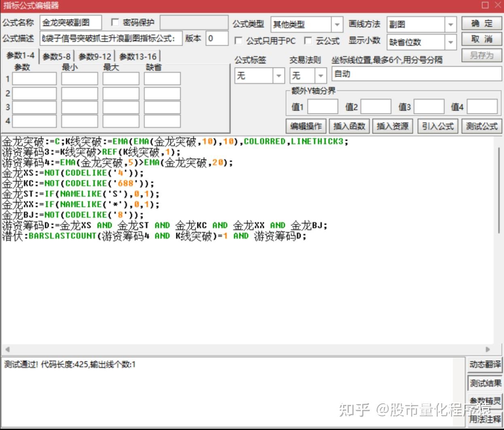Click the 值4 input field
The image size is (504, 430).
[482, 107]
